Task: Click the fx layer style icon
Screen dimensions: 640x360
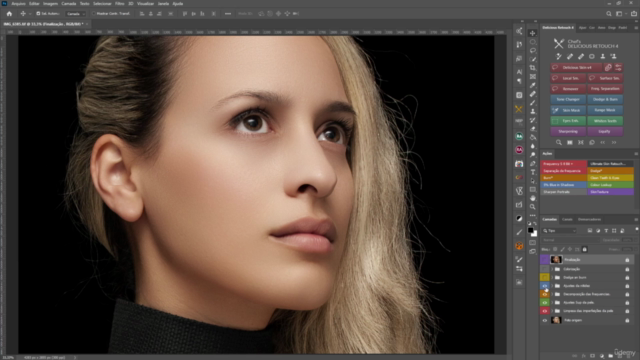Action: pyautogui.click(x=584, y=356)
